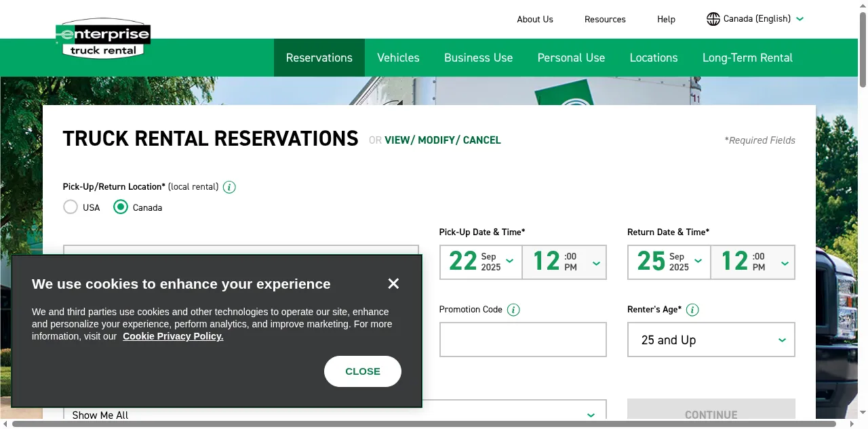This screenshot has width=868, height=429.
Task: Open the pick-up date dropdown showing 22 Sep
Action: [481, 262]
